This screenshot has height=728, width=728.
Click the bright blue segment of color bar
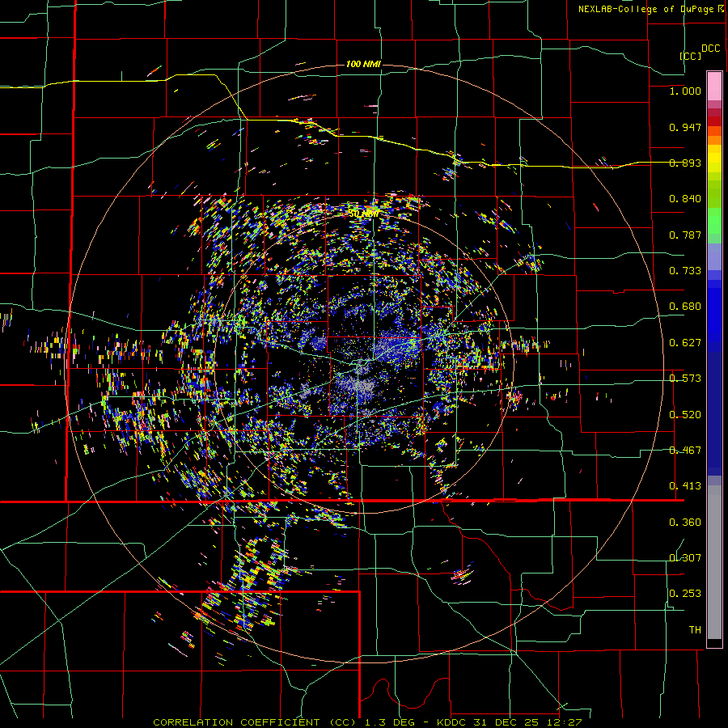coord(714,315)
